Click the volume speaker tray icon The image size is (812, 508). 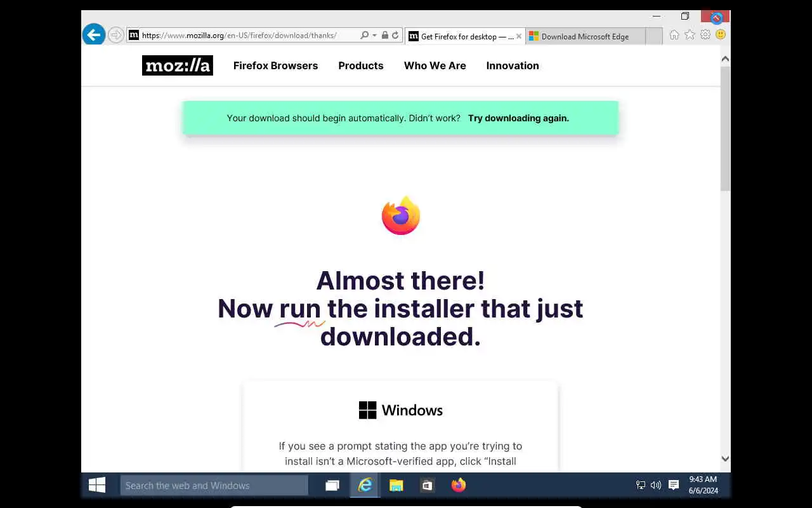point(656,486)
